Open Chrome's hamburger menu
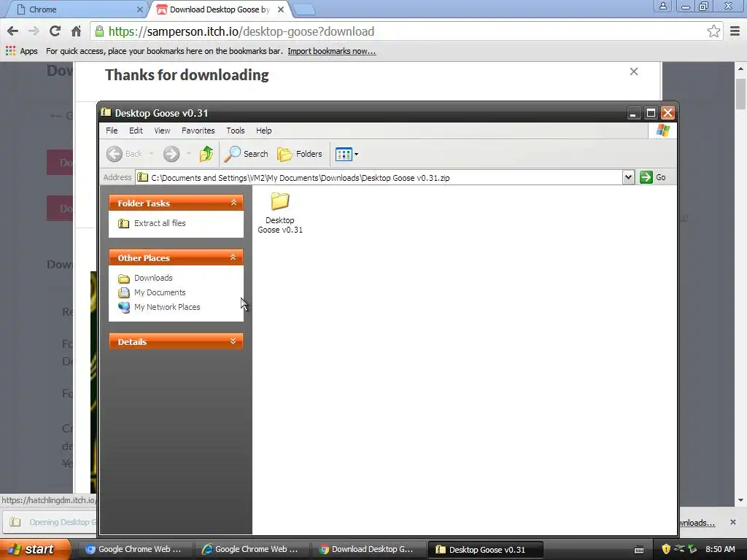Image resolution: width=747 pixels, height=560 pixels. (735, 31)
